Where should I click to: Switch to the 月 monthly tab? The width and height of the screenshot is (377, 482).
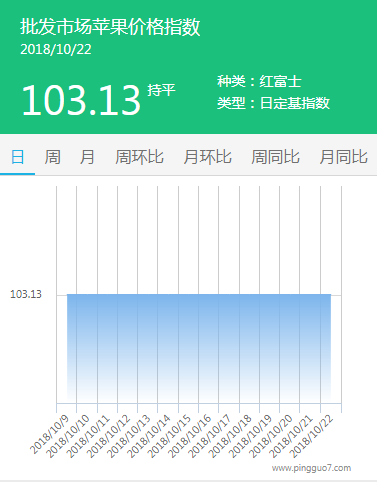[x=87, y=157]
